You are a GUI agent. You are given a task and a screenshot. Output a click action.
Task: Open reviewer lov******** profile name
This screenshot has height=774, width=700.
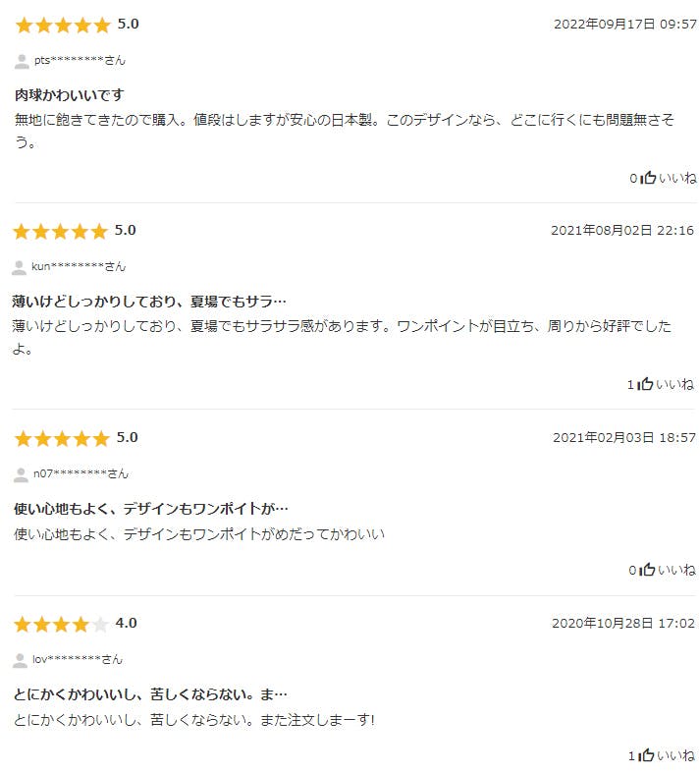tap(78, 659)
